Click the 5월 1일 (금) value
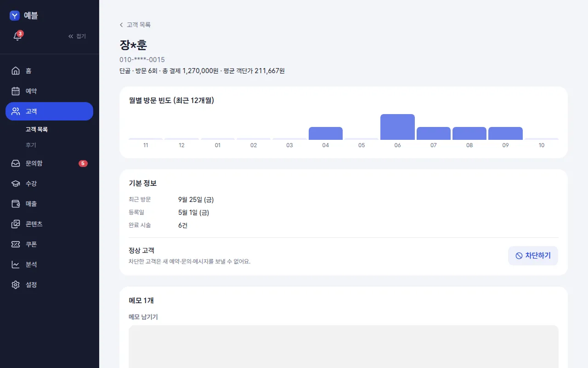Viewport: 588px width, 368px height. click(x=194, y=213)
